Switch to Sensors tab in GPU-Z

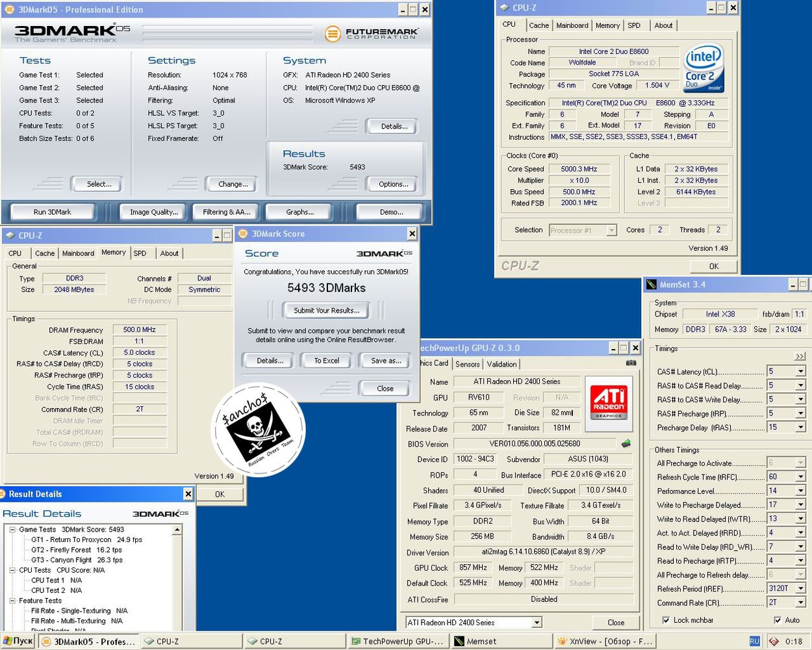click(x=467, y=365)
